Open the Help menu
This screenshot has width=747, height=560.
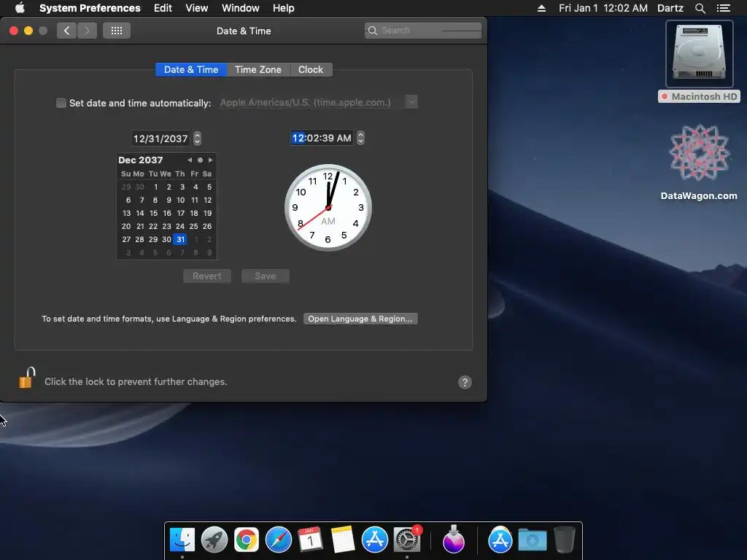tap(284, 8)
